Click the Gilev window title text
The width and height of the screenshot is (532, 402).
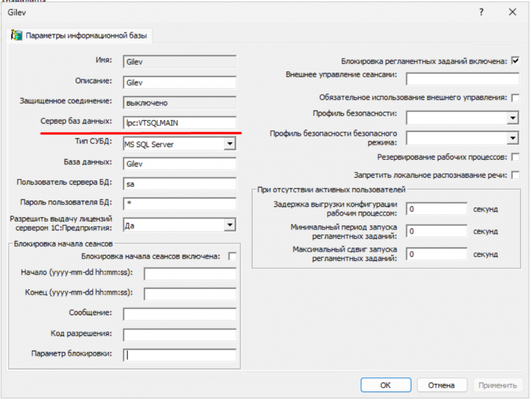pos(17,13)
